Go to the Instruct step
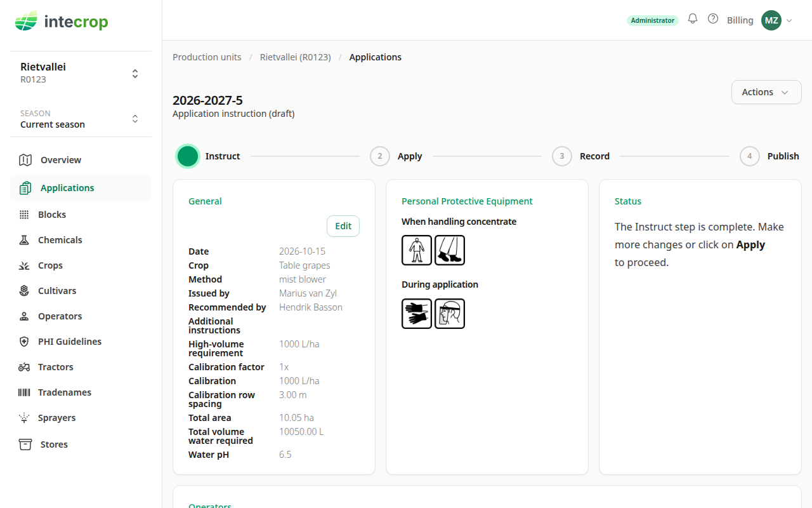 [x=208, y=156]
